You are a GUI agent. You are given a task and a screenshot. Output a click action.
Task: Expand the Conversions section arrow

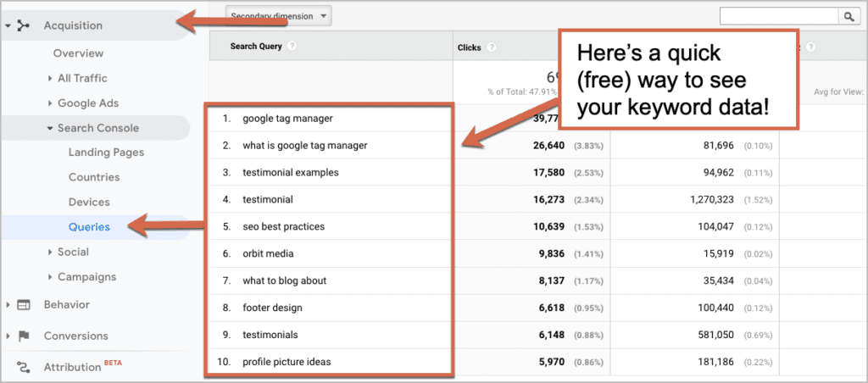point(8,336)
